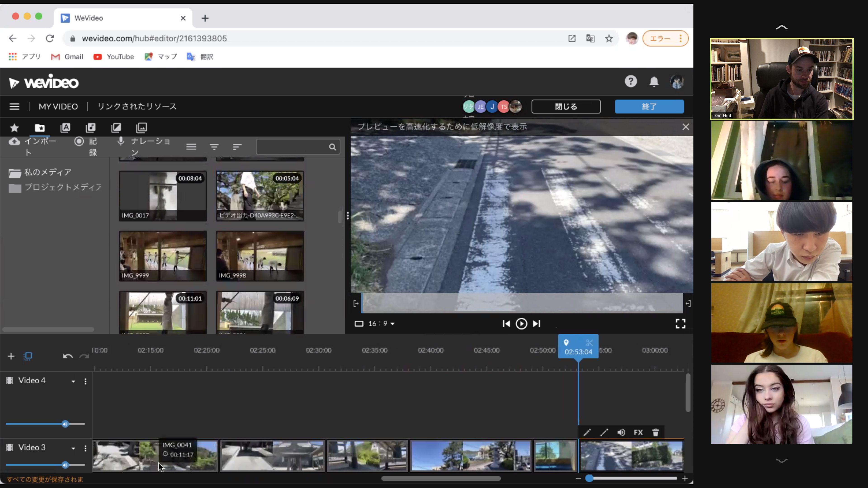Expand Video 4 track dropdown arrow
The image size is (868, 488).
point(73,381)
